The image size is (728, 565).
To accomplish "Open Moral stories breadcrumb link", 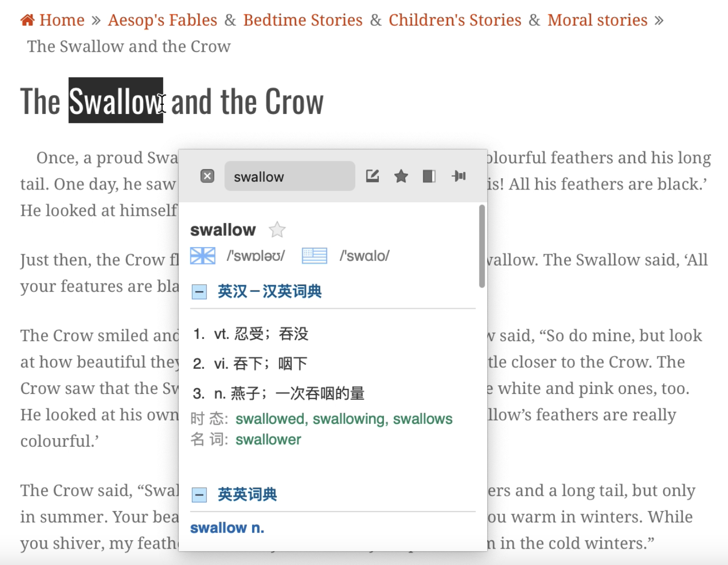I will tap(598, 20).
